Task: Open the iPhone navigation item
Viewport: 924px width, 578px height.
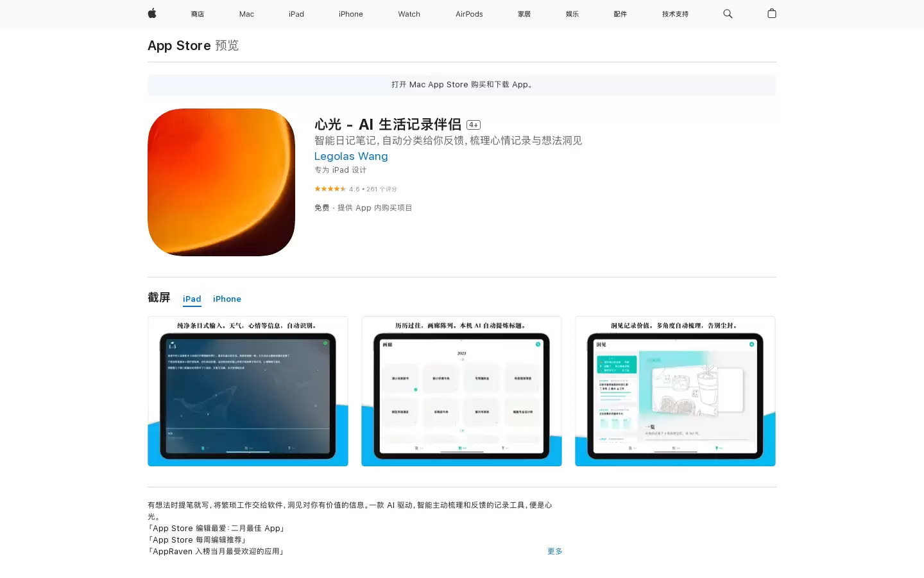Action: click(351, 14)
